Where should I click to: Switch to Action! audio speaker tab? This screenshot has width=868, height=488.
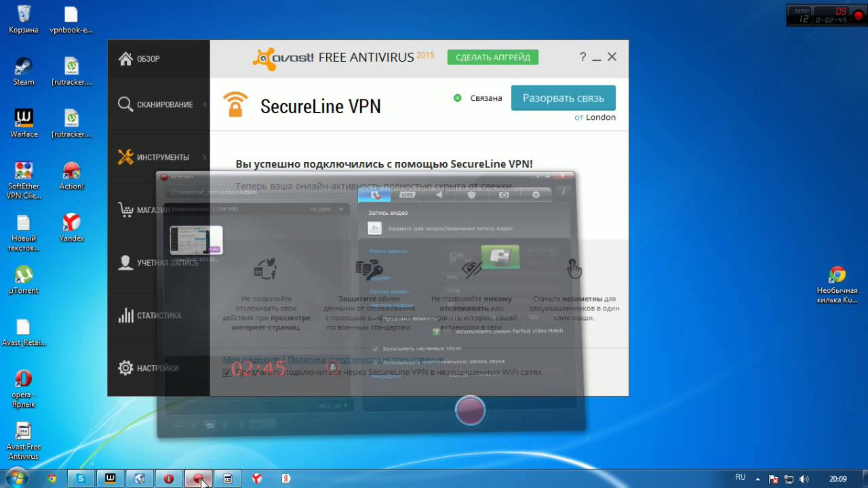coord(439,195)
